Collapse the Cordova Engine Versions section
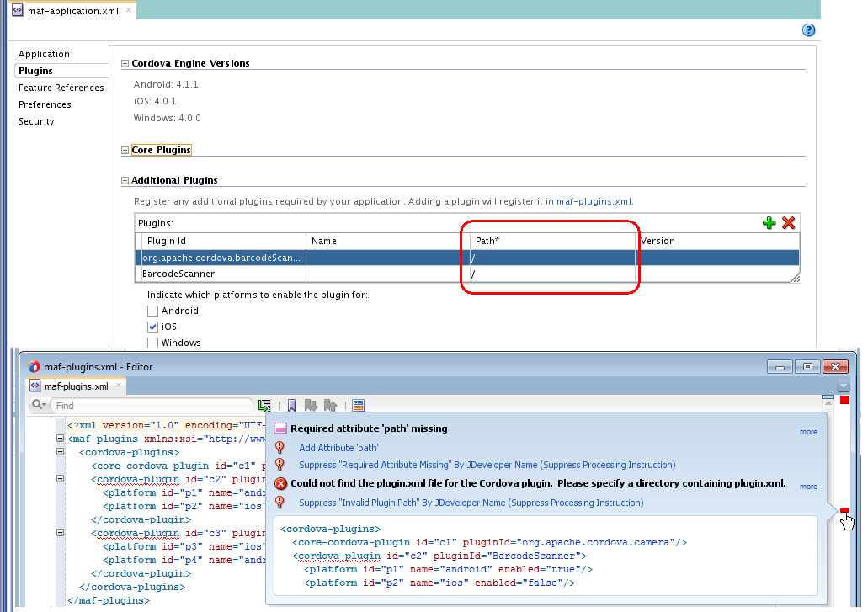Viewport: 868px width, 612px height. click(125, 64)
